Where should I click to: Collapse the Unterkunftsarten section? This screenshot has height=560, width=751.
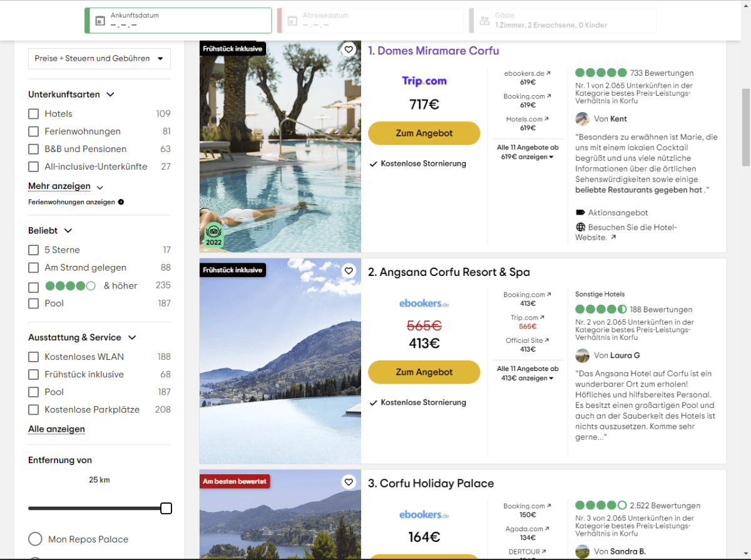tap(111, 94)
